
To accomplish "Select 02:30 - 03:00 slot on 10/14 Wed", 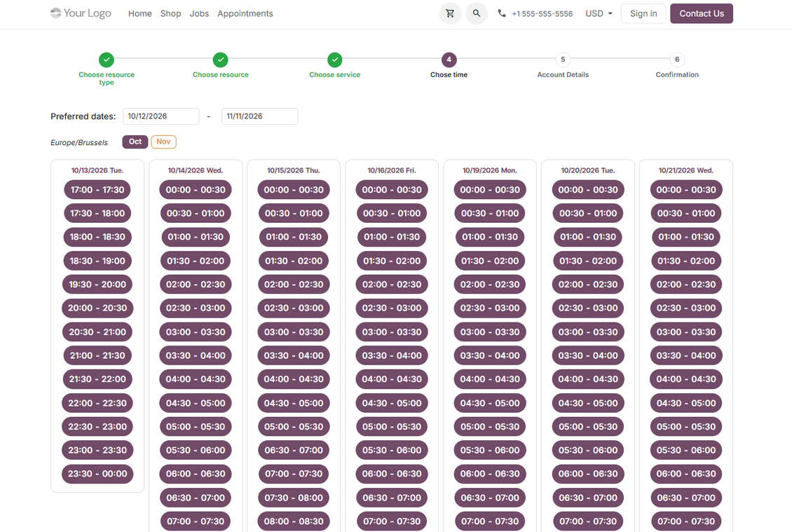I will tap(196, 308).
